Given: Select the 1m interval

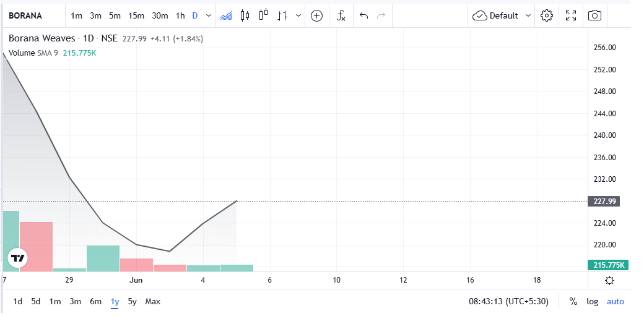Looking at the screenshot, I should pos(76,15).
